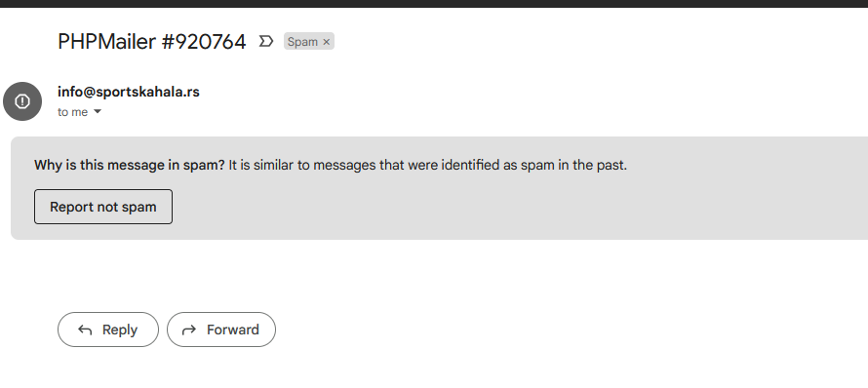Click the "similar to messages" spam explanation sentence
Image resolution: width=868 pixels, height=388 pixels.
pyautogui.click(x=427, y=165)
